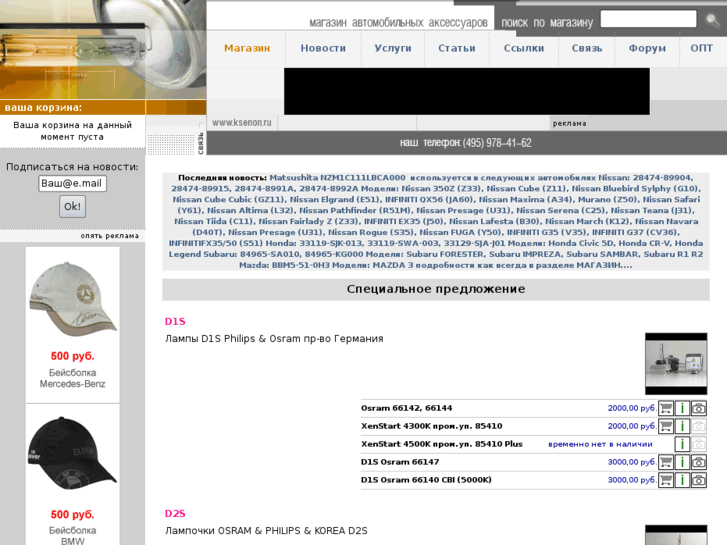Screen dimensions: 727x545
Task: Click the 3000,00 руб. price for Osram 66147
Action: tap(632, 462)
